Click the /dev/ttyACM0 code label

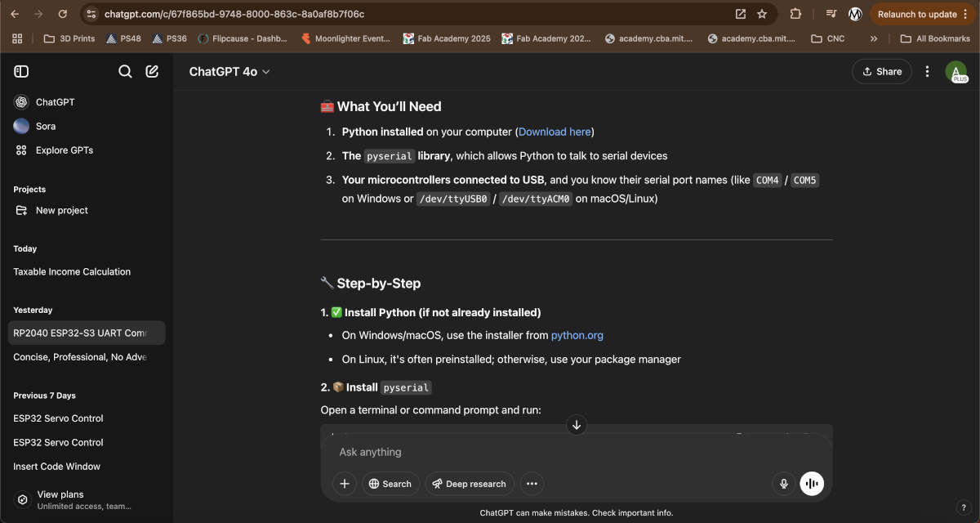pos(536,199)
